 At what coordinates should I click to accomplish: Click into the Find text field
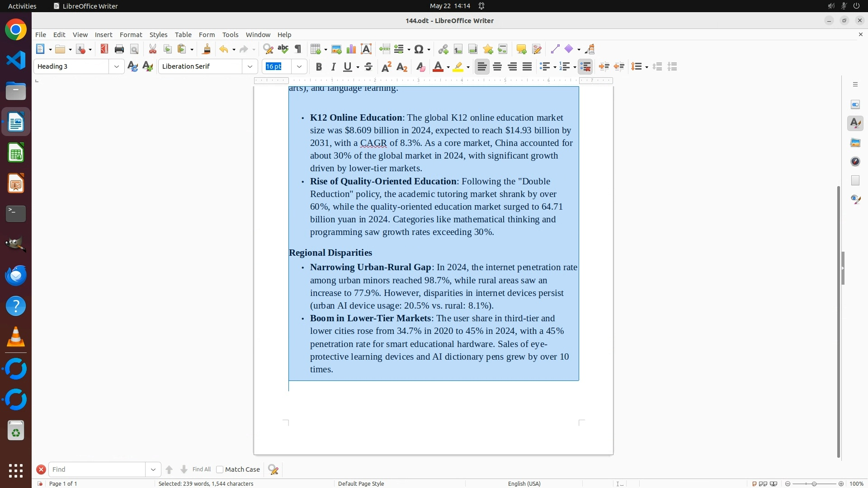point(97,469)
